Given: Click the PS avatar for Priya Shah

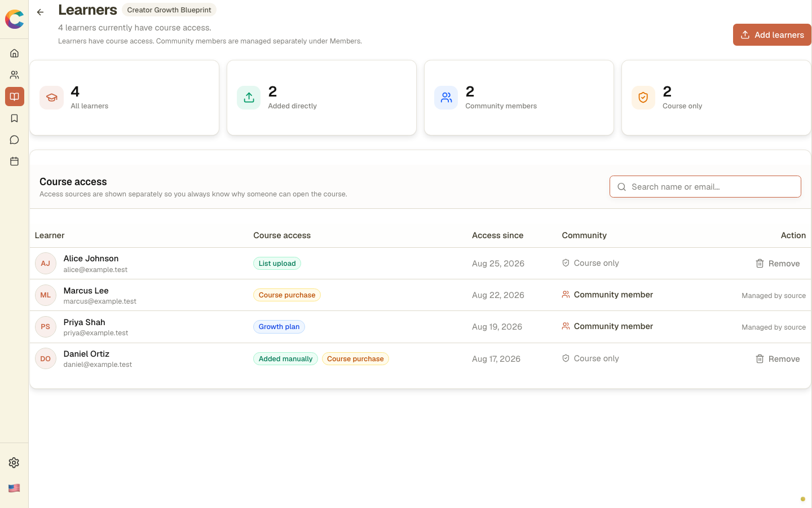Looking at the screenshot, I should (46, 327).
